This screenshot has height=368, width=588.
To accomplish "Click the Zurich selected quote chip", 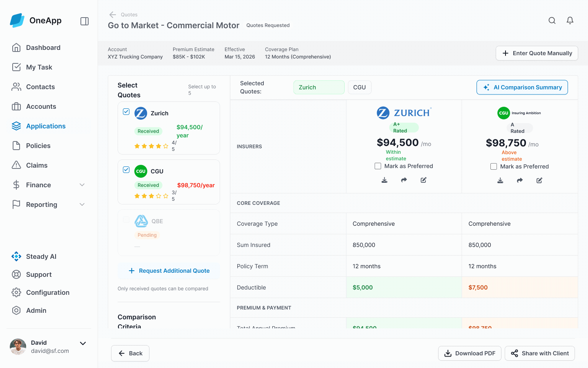I will 319,87.
